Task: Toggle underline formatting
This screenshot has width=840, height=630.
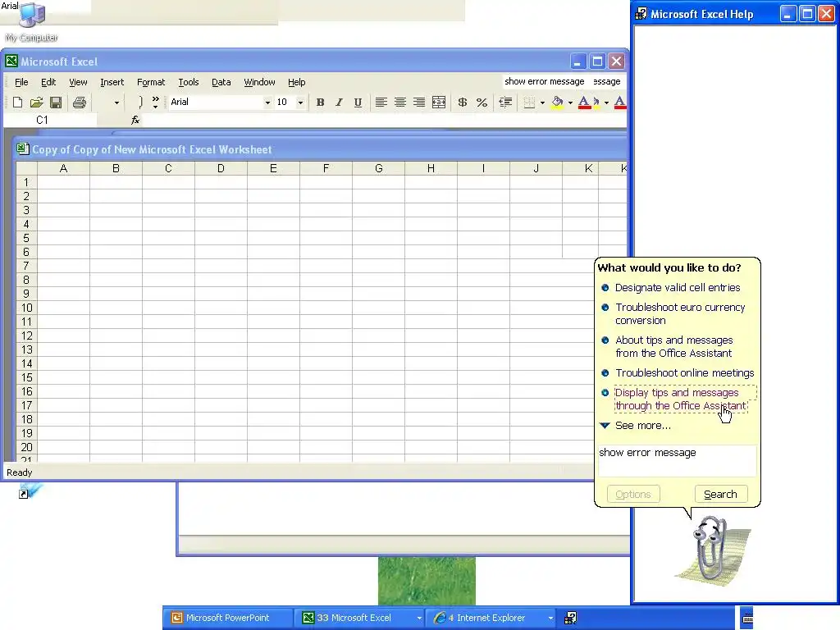Action: (358, 102)
